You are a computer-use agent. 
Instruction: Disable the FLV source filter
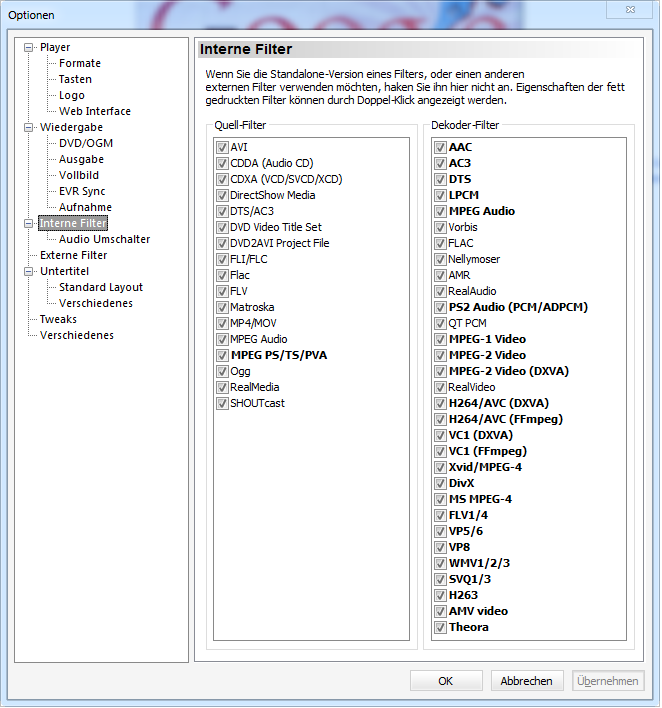tap(222, 291)
